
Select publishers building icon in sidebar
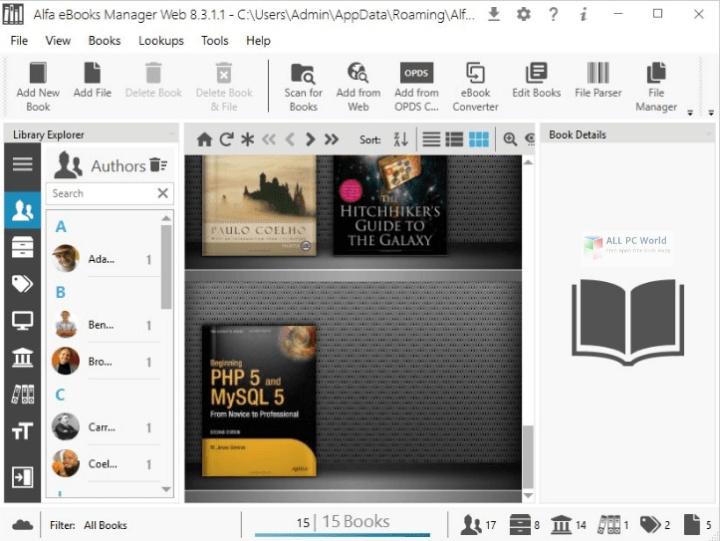tap(22, 357)
